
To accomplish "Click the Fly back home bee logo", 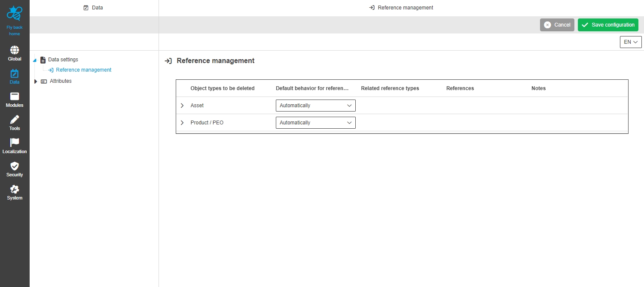I will point(15,14).
